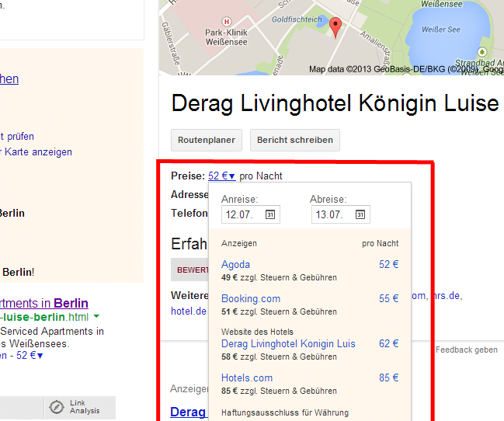Open the Booking.com offer link
The width and height of the screenshot is (504, 421).
click(251, 298)
